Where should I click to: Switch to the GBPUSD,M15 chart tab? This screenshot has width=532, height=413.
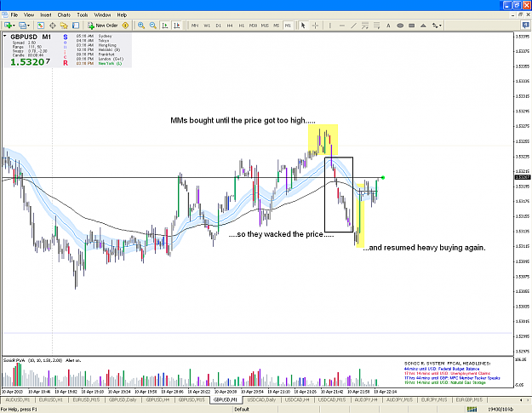[x=192, y=399]
